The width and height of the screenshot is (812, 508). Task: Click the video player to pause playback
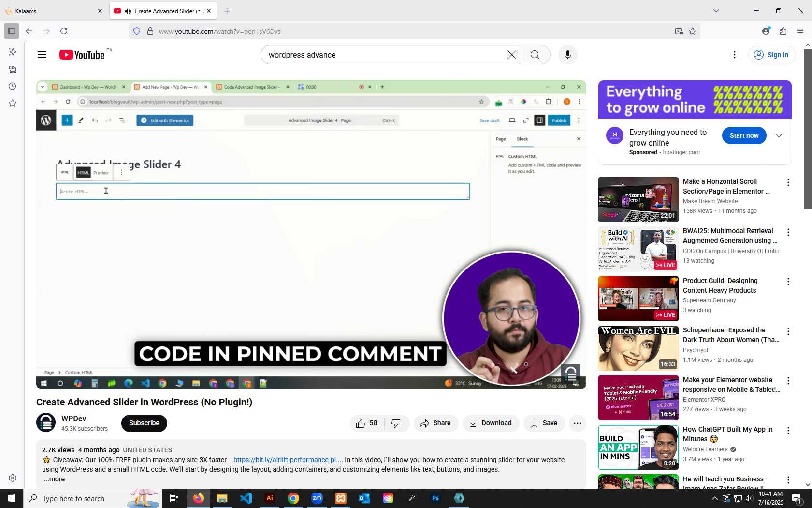pos(311,235)
